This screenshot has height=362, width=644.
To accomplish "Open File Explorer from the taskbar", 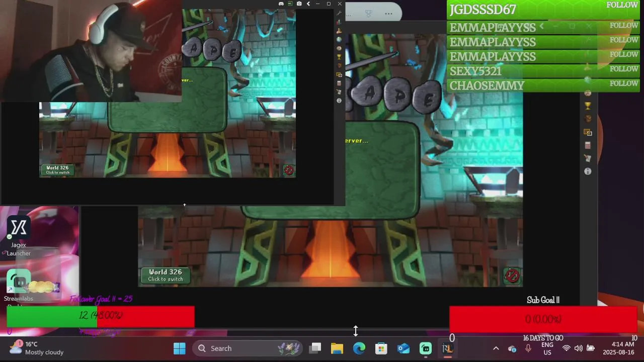I will tap(337, 348).
